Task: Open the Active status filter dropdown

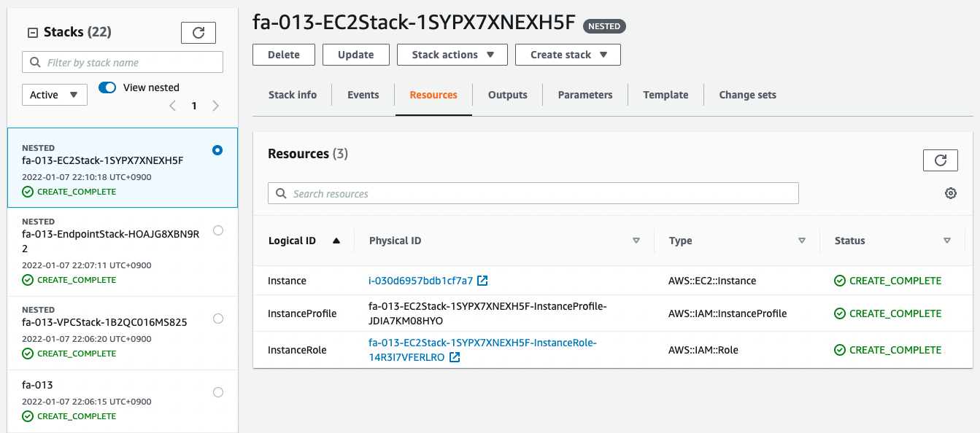Action: [55, 95]
